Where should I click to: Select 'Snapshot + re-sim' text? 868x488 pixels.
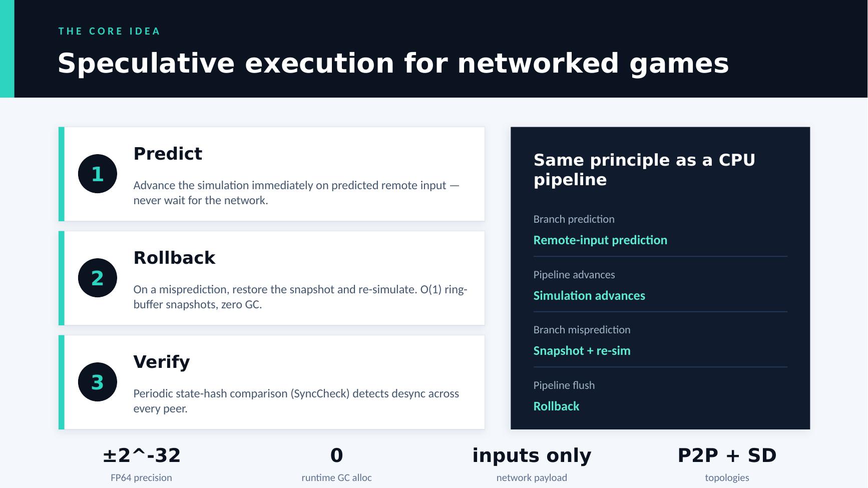(582, 351)
